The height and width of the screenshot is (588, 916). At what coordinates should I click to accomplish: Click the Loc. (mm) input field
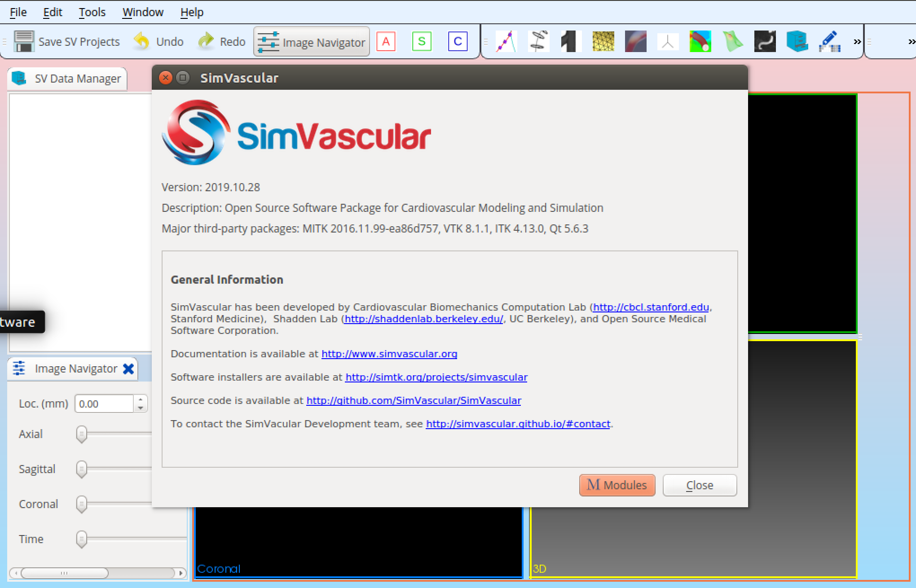pyautogui.click(x=104, y=404)
